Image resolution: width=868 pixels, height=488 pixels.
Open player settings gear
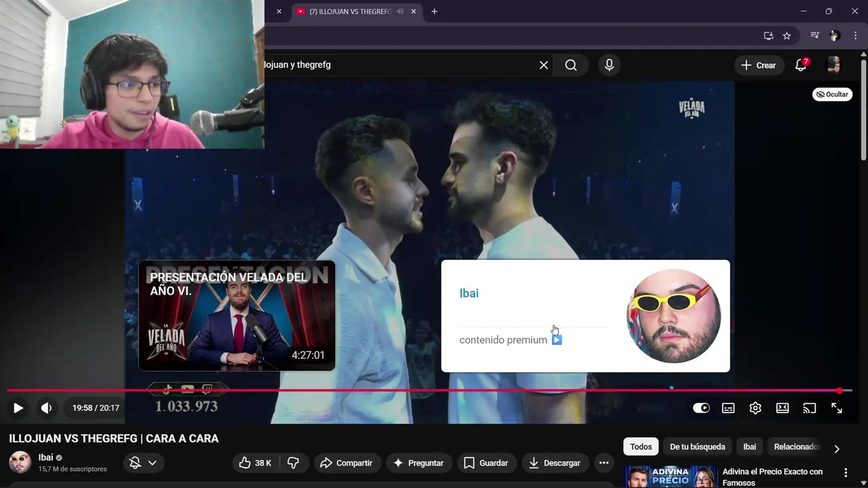tap(755, 408)
